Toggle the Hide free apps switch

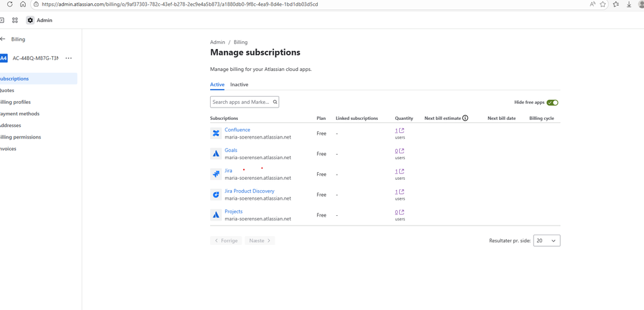coord(552,102)
